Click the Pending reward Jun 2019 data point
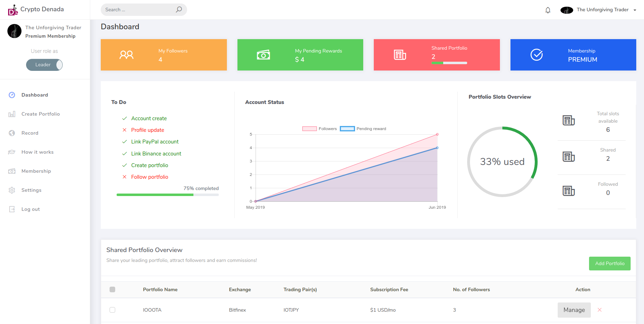Image resolution: width=644 pixels, height=324 pixels. (437, 148)
